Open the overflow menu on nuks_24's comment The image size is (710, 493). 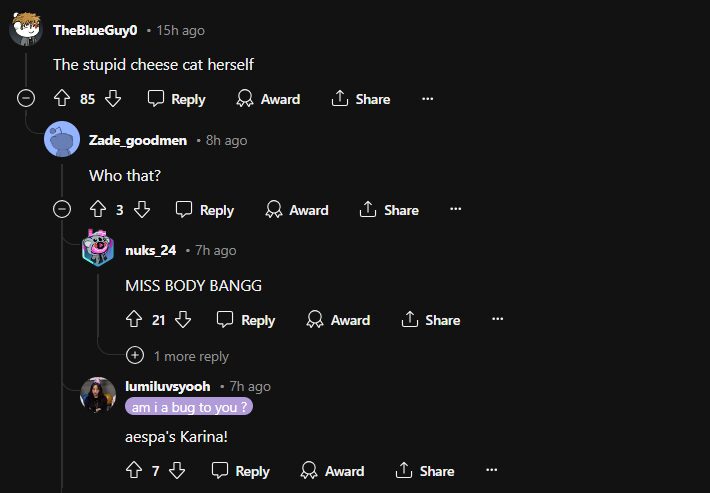497,320
